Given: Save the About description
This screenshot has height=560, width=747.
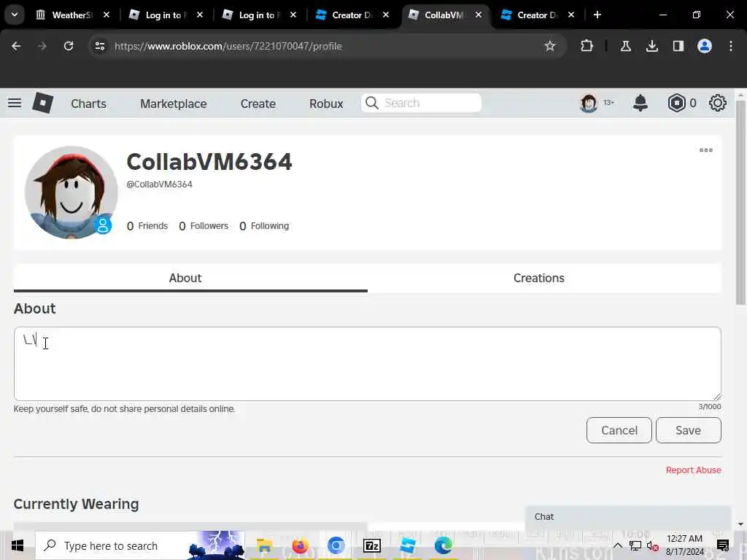Looking at the screenshot, I should point(689,430).
